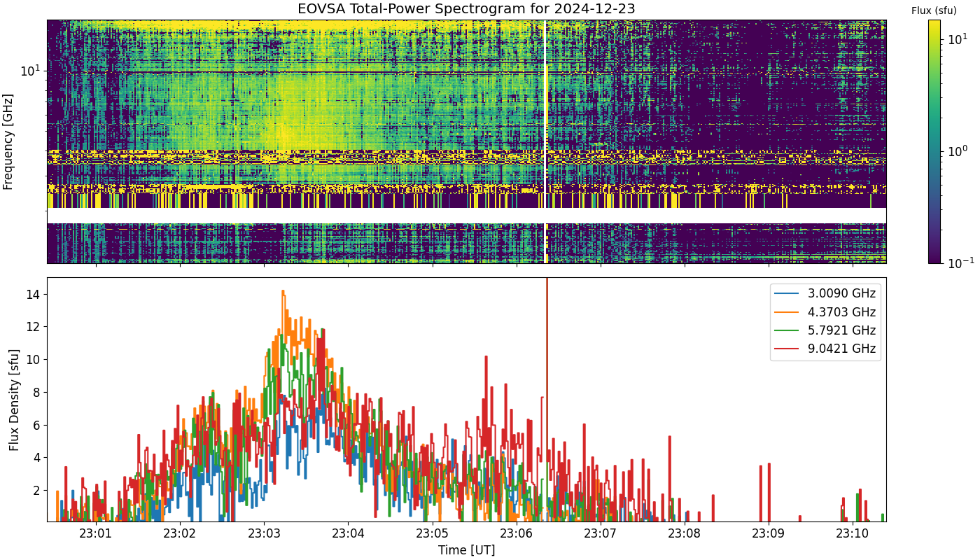Click the colorbar 10¹ tick label
Image resolution: width=980 pixels, height=560 pixels.
point(957,39)
